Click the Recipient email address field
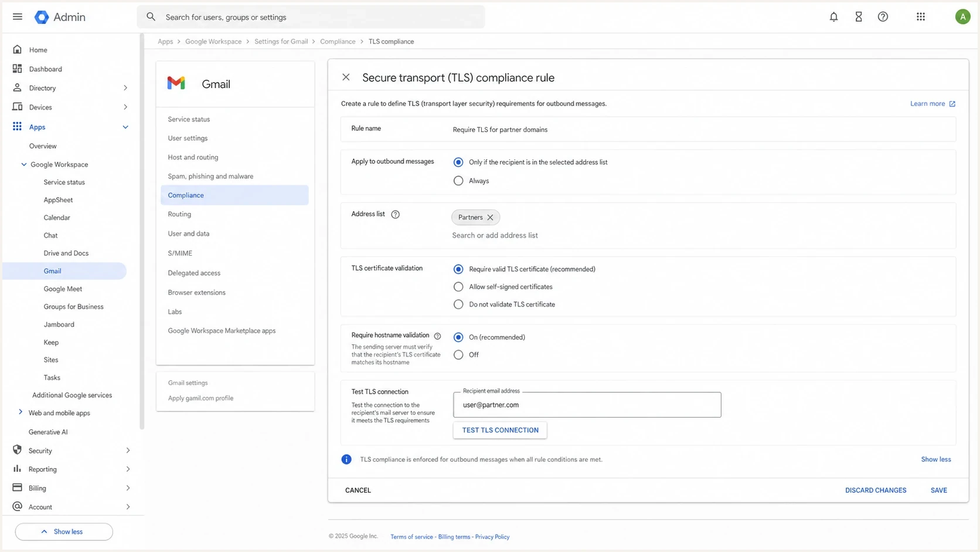This screenshot has width=980, height=552. 587,405
